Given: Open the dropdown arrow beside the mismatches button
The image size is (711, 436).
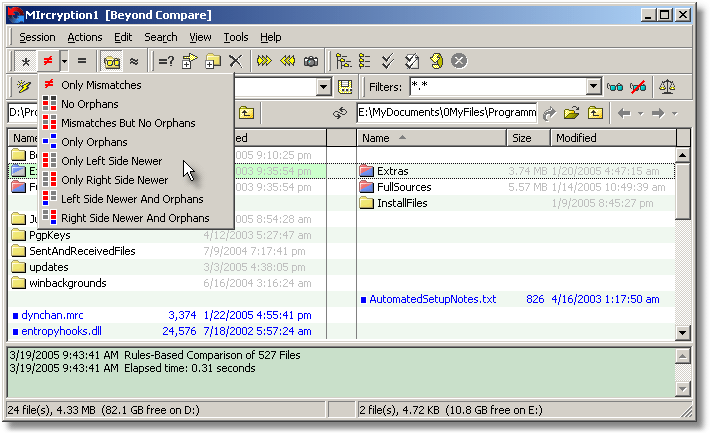Looking at the screenshot, I should (x=64, y=61).
